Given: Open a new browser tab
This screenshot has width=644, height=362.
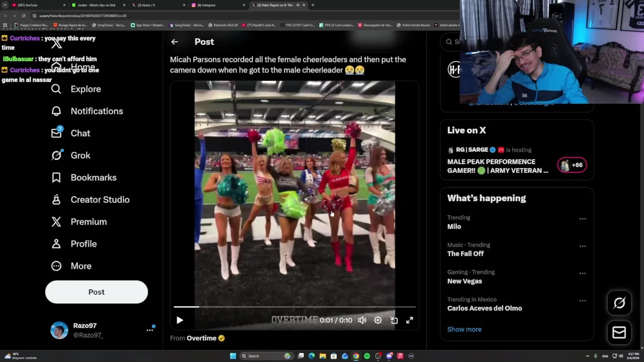Looking at the screenshot, I should [313, 5].
